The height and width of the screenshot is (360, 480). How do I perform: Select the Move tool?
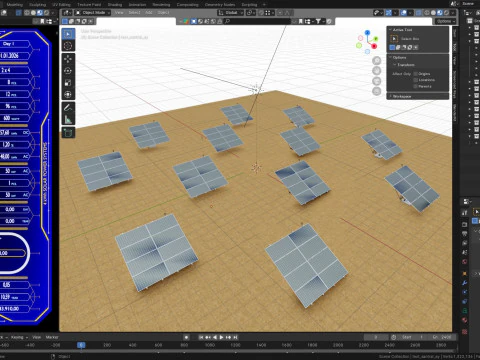point(68,59)
